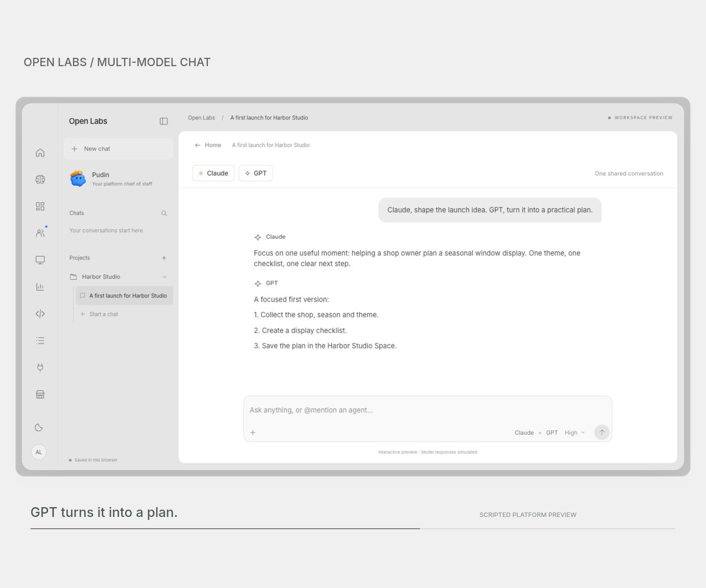Send the message with the arrow button
This screenshot has width=706, height=588.
pos(602,432)
